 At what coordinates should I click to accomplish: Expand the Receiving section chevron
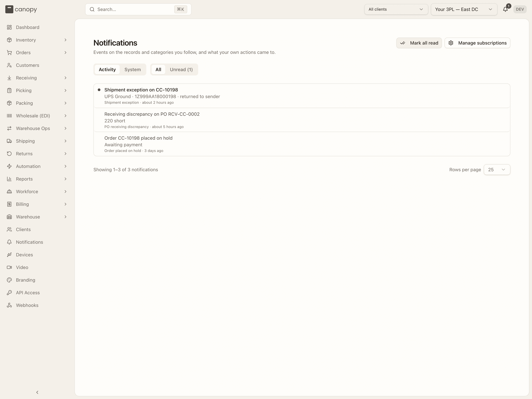coord(65,78)
